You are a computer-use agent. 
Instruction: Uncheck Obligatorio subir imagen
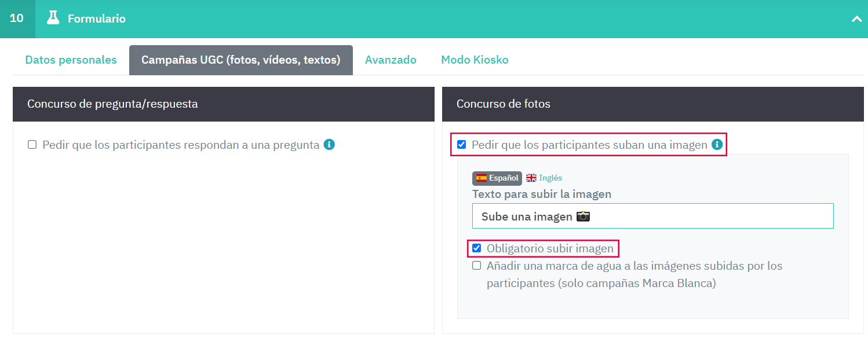476,248
